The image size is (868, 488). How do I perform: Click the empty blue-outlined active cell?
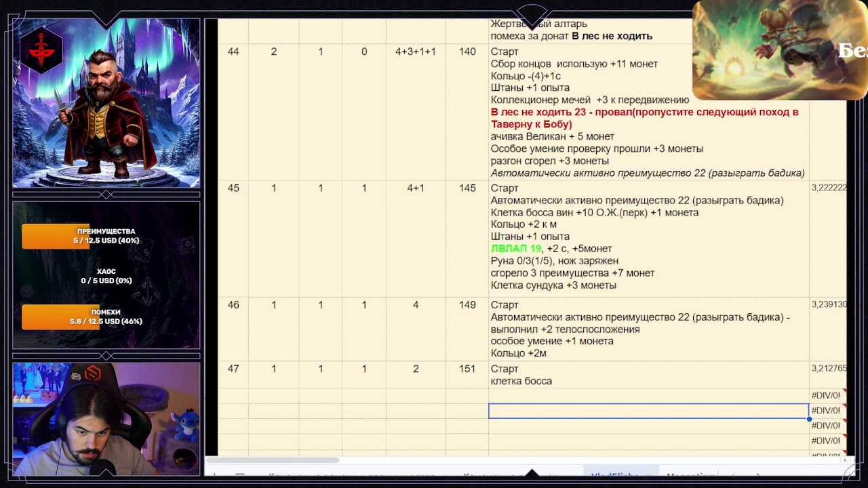pos(648,411)
